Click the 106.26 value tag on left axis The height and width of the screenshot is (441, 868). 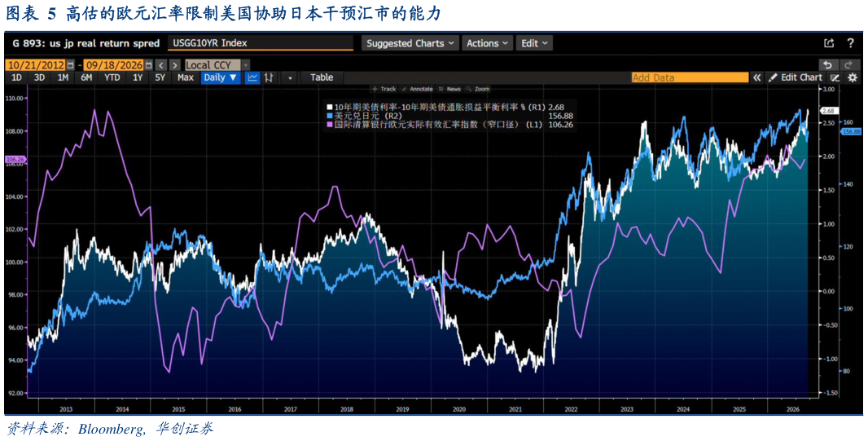click(15, 160)
